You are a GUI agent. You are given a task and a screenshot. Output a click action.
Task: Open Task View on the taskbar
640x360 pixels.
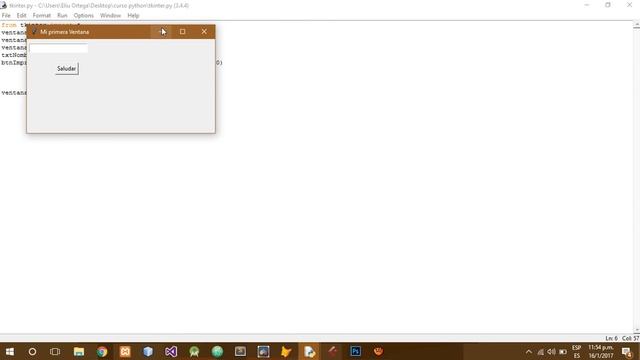55,351
